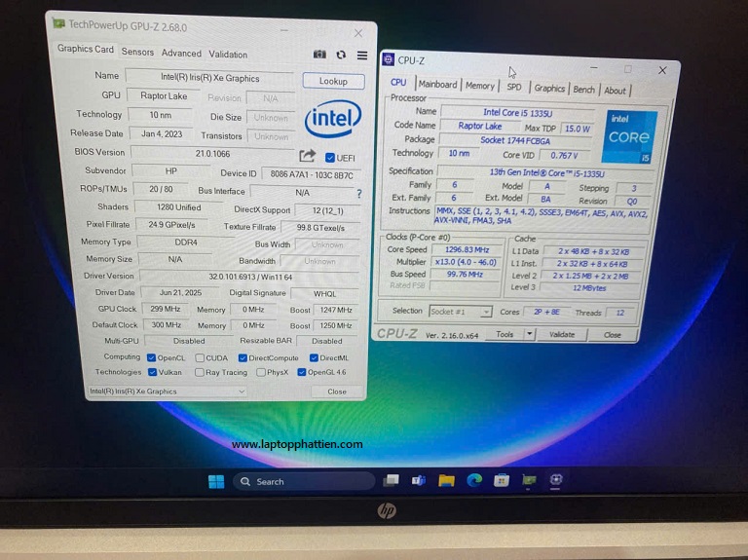Open the SPD tab in CPU-Z
The height and width of the screenshot is (560, 748).
pyautogui.click(x=514, y=88)
